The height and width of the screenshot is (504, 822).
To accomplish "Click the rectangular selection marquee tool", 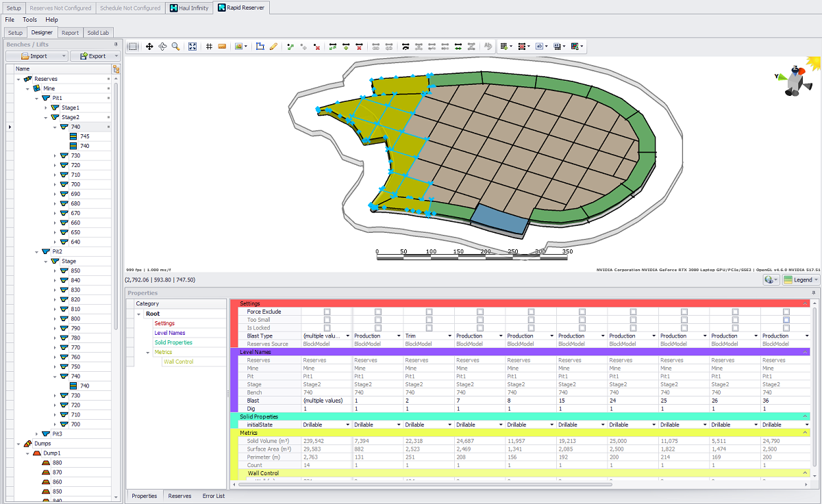I will tap(133, 47).
